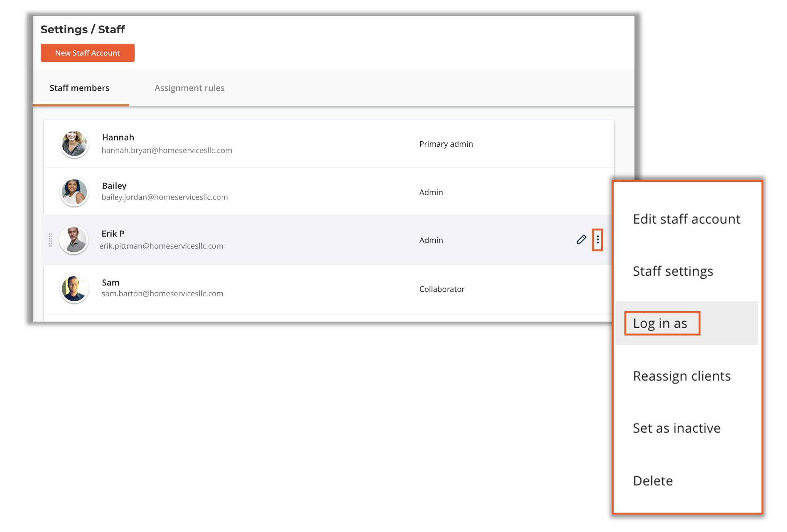
Task: Grab the drag handle beside Erik P
Action: pyautogui.click(x=50, y=240)
